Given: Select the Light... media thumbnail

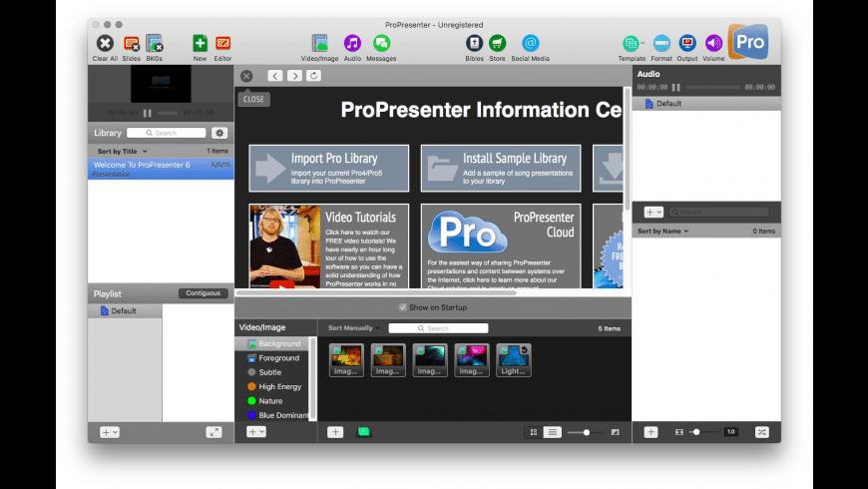Looking at the screenshot, I should coord(514,360).
